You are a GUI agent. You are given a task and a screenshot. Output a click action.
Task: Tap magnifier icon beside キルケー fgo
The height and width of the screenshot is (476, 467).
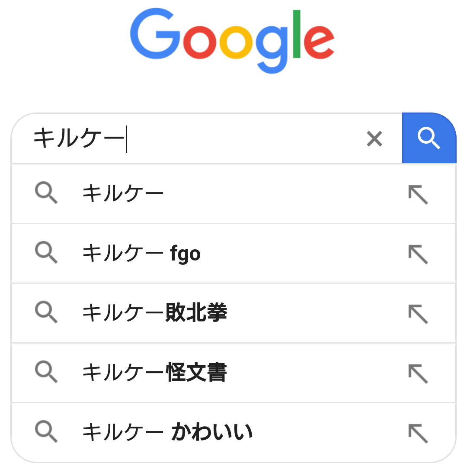click(x=46, y=253)
